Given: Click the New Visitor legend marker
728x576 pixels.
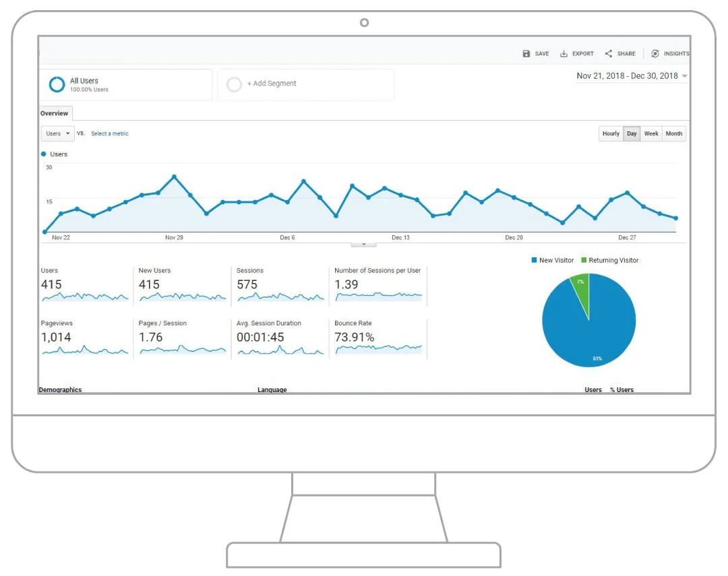Looking at the screenshot, I should point(533,260).
